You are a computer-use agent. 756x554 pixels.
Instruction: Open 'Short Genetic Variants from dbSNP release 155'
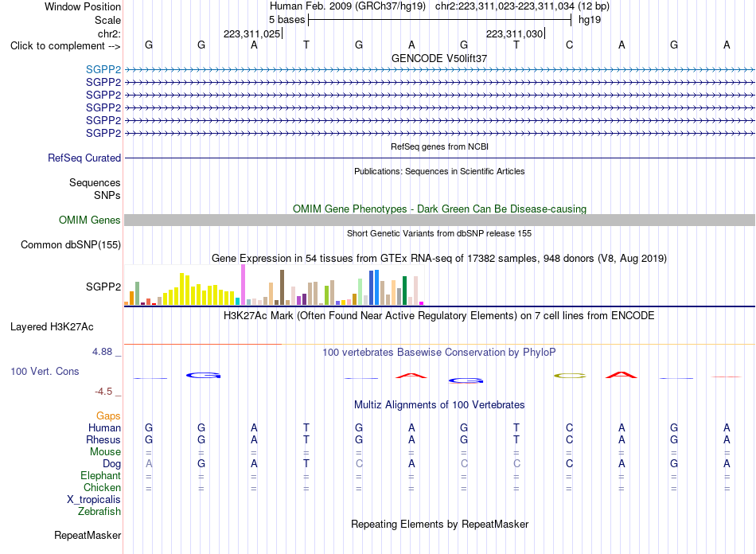(439, 233)
